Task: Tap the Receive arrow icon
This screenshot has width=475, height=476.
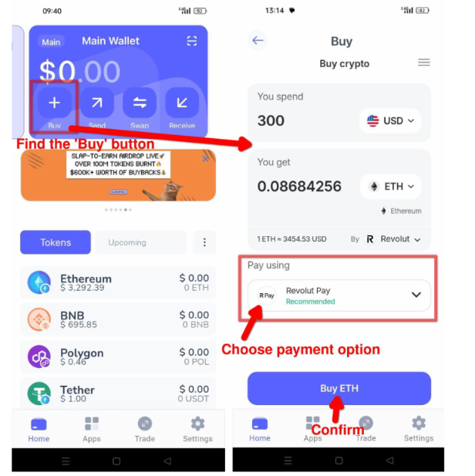Action: [182, 103]
